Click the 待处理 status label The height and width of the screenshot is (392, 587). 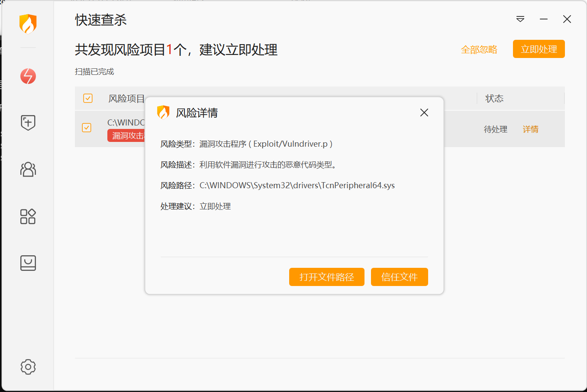point(495,129)
